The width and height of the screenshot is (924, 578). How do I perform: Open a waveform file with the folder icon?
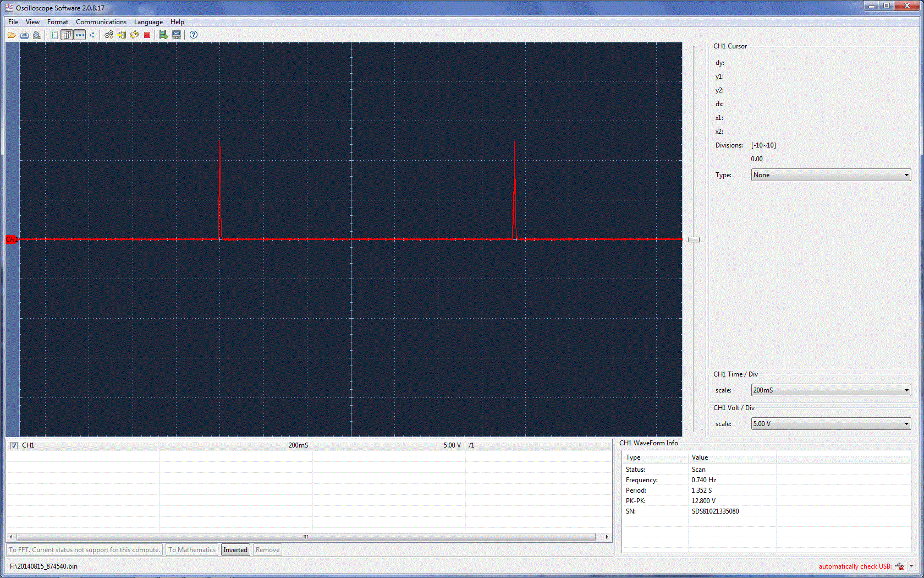12,35
